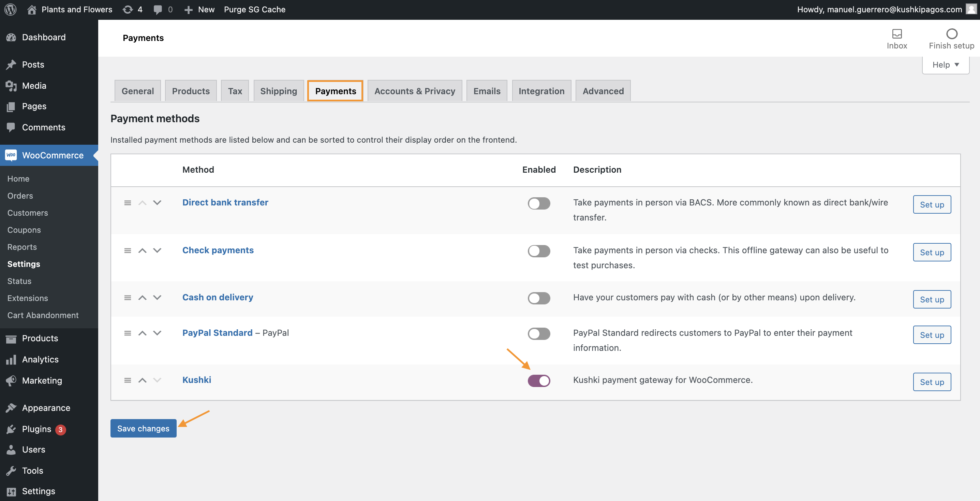The image size is (980, 501).
Task: Expand the Help dropdown
Action: coord(945,65)
